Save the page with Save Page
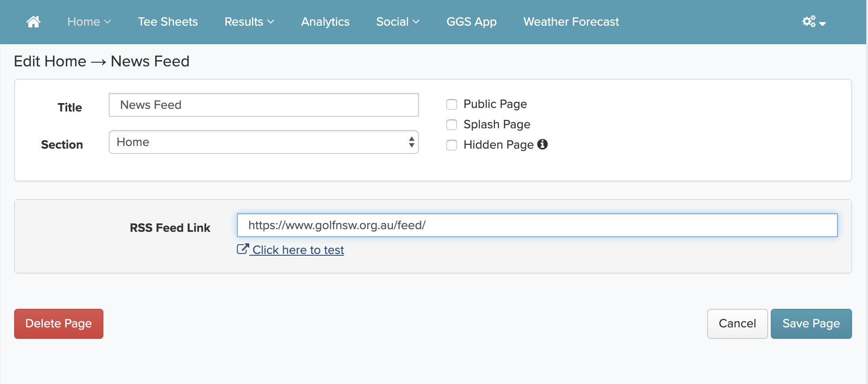The image size is (868, 384). coord(811,324)
